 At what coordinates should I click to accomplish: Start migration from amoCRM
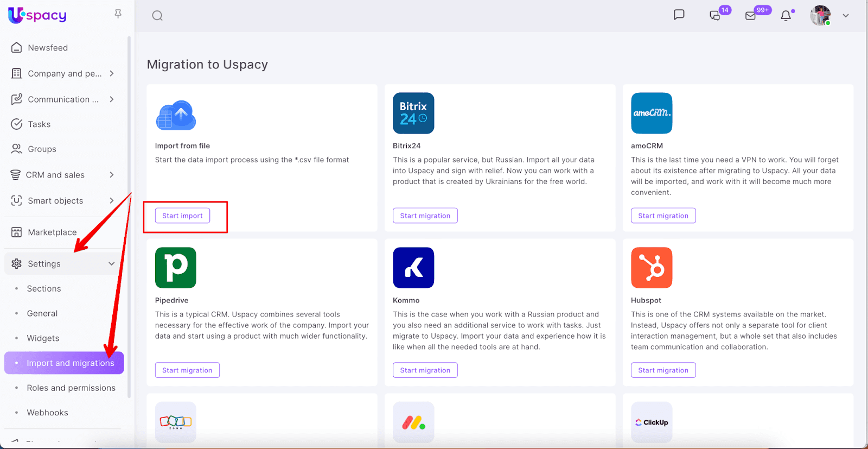pos(663,216)
